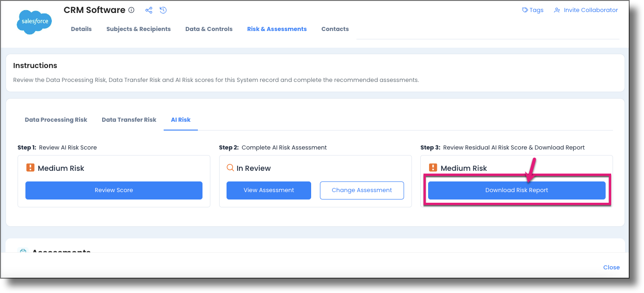This screenshot has height=293, width=644.
Task: Click 'Step 3: Review Residual AI Risk Score' label
Action: coord(503,148)
